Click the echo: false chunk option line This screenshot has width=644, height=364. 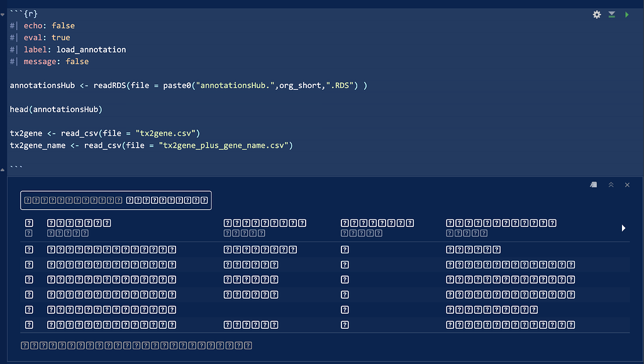tap(44, 25)
